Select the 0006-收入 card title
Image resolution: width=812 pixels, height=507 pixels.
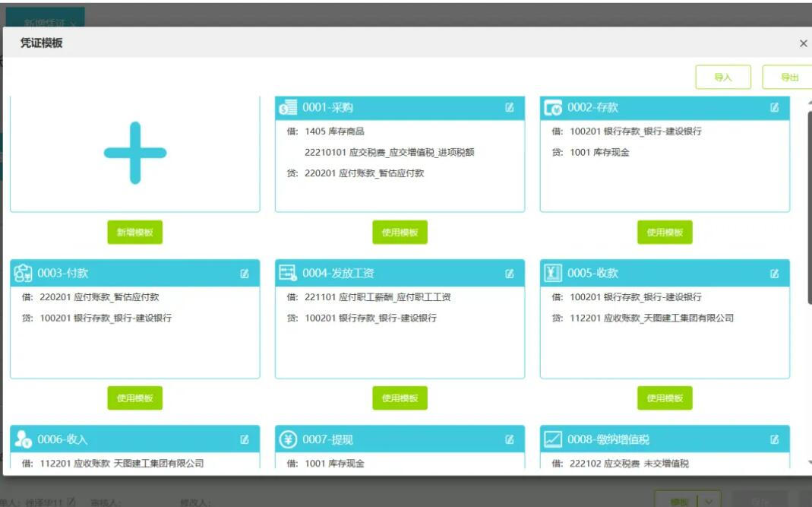pyautogui.click(x=62, y=439)
